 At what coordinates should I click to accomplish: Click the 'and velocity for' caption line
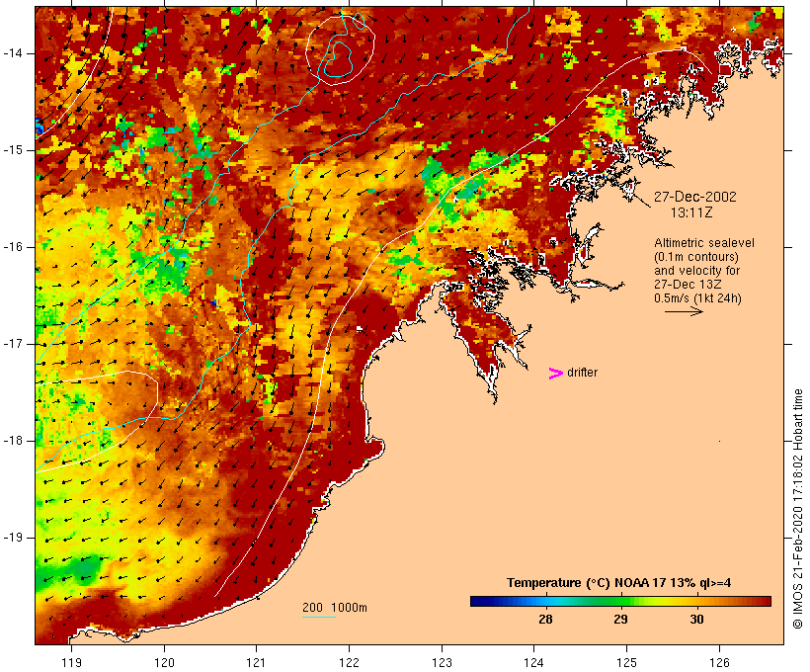pos(696,271)
